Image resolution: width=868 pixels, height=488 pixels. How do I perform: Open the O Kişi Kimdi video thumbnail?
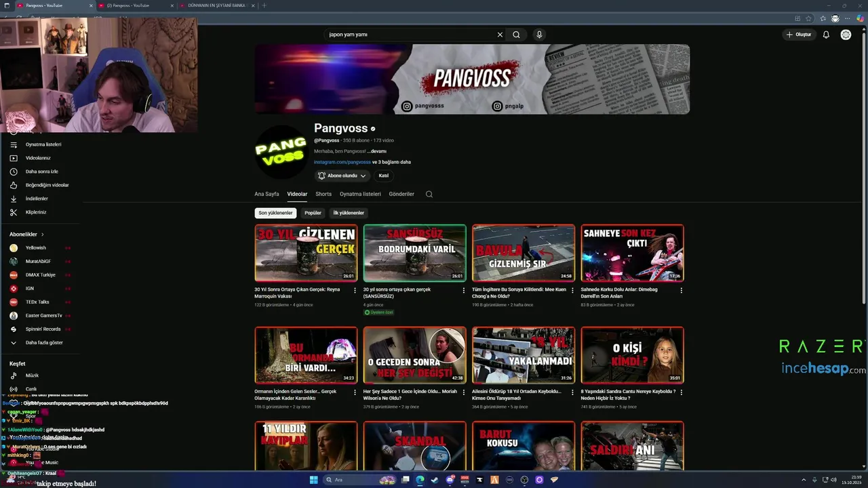point(632,355)
